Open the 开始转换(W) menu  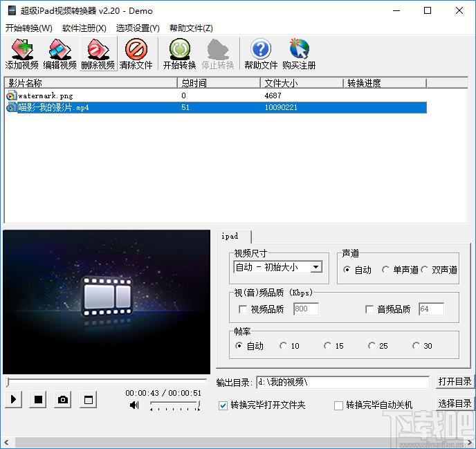(29, 28)
